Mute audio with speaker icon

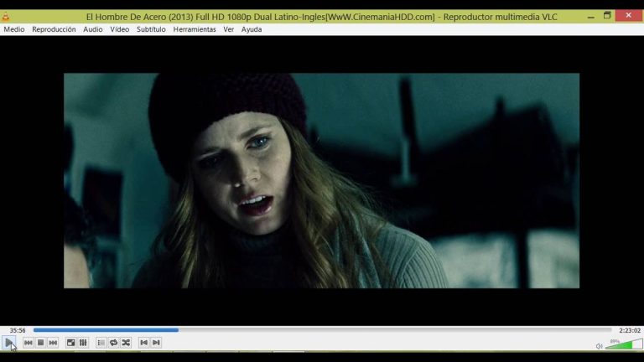pos(600,346)
